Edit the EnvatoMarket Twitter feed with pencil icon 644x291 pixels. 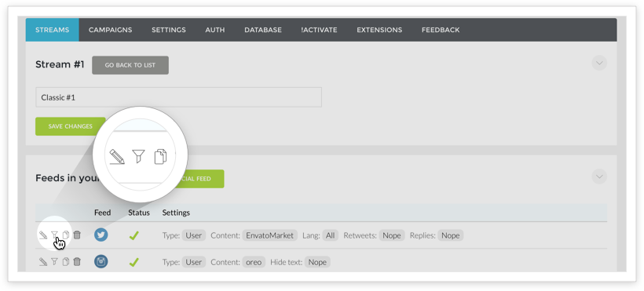coord(43,235)
